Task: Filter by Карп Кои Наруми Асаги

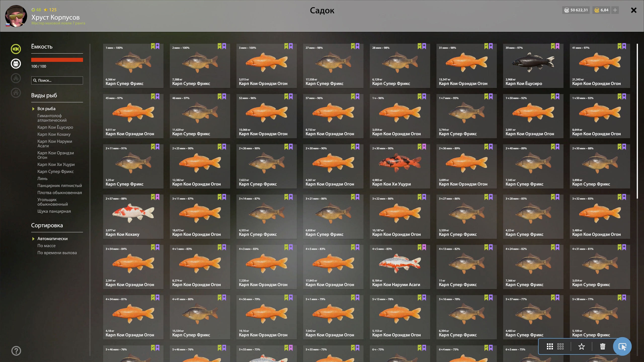Action: point(55,144)
